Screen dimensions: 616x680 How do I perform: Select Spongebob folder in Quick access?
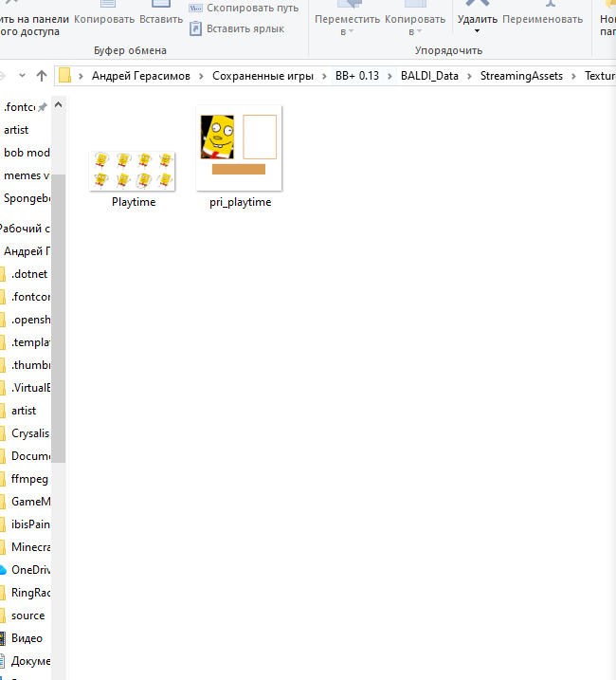tap(26, 198)
